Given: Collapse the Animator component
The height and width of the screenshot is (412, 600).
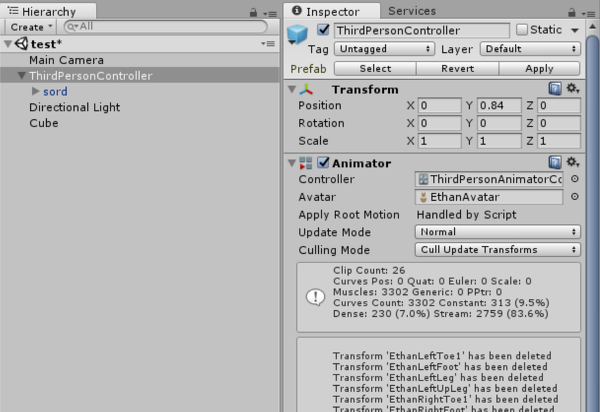Looking at the screenshot, I should [x=292, y=163].
